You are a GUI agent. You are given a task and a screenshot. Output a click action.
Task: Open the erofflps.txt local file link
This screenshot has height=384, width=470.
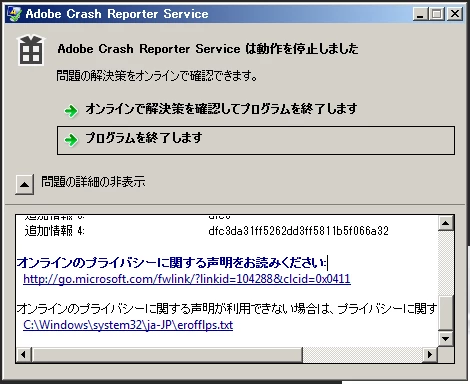(128, 325)
